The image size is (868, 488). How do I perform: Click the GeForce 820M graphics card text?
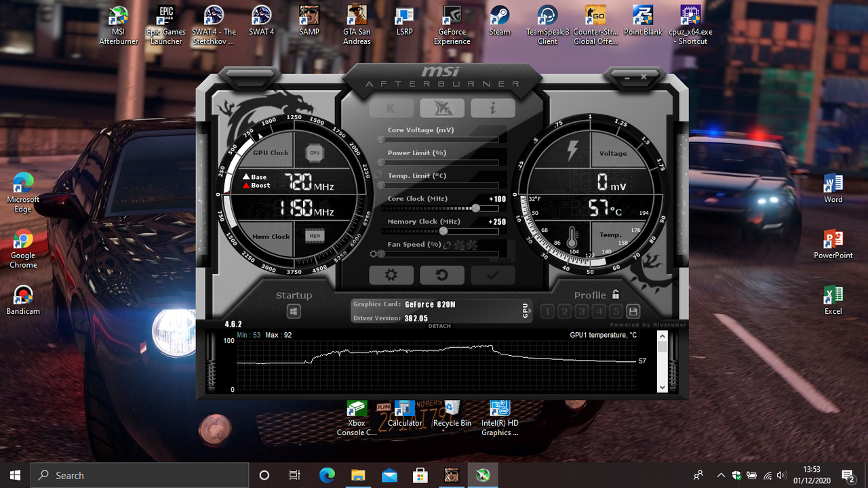[x=431, y=304]
